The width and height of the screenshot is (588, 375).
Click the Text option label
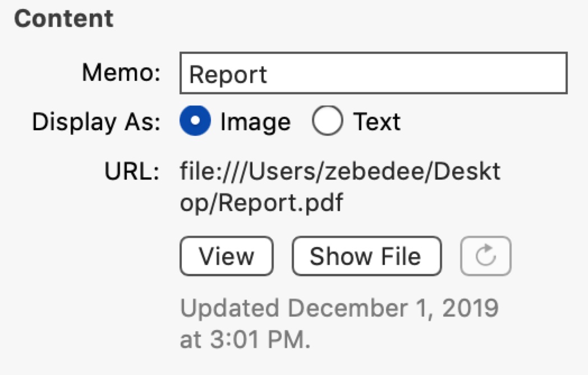click(377, 122)
